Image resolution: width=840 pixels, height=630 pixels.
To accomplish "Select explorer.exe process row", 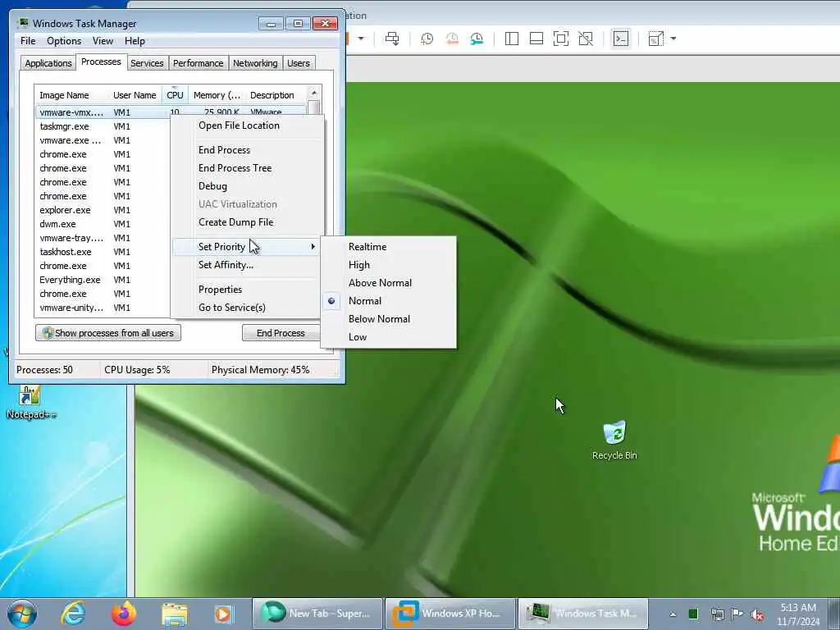I will tap(103, 210).
